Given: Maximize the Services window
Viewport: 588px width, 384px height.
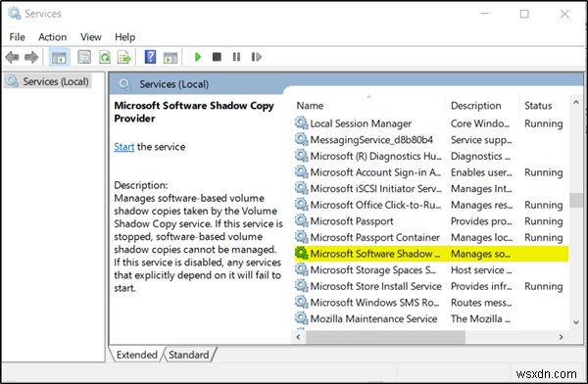Looking at the screenshot, I should pyautogui.click(x=524, y=14).
